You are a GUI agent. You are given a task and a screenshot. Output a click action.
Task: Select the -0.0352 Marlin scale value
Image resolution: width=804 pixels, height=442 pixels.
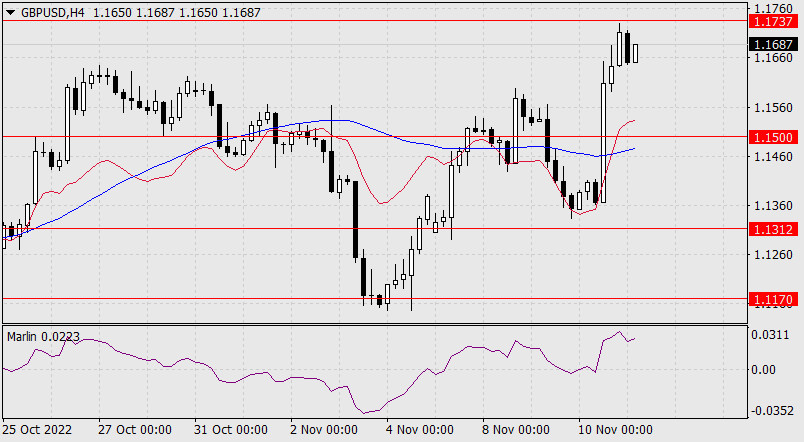[x=770, y=411]
